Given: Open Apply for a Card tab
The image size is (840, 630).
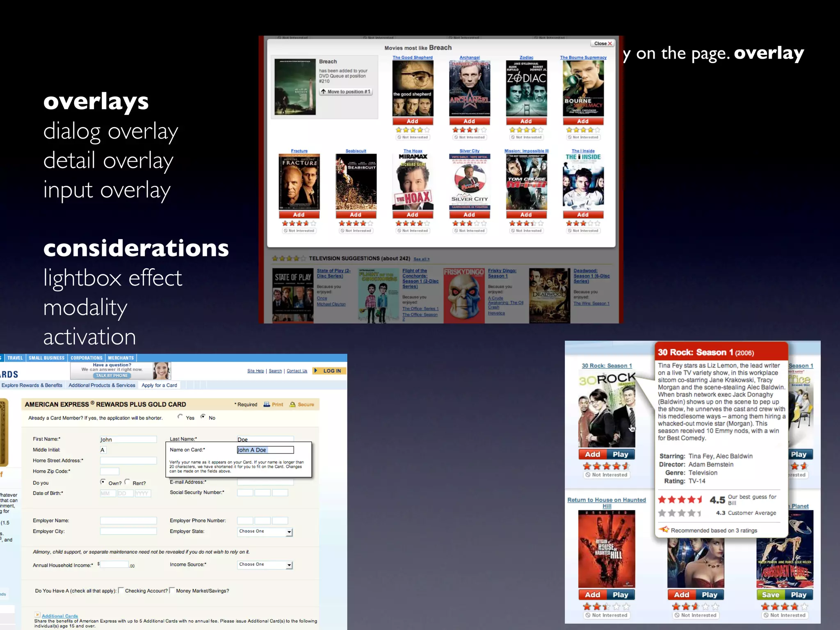Looking at the screenshot, I should tap(159, 386).
